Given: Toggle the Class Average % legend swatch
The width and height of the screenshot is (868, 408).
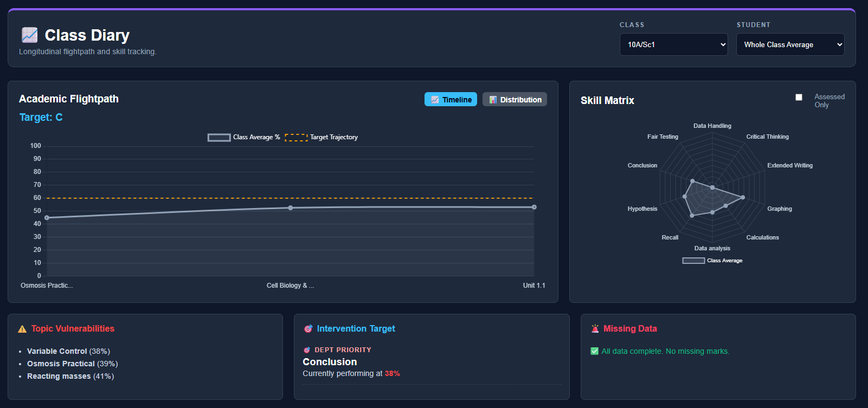Looking at the screenshot, I should [219, 138].
